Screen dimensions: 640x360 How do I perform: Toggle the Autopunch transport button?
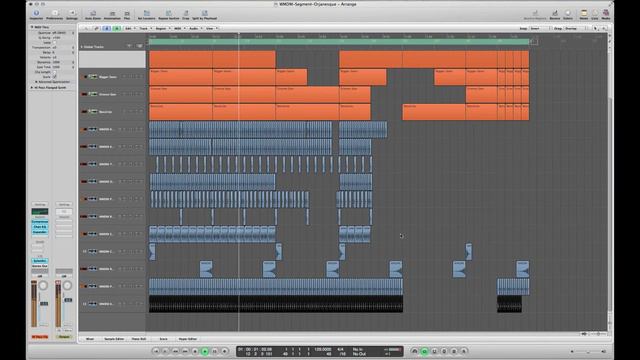[x=434, y=351]
